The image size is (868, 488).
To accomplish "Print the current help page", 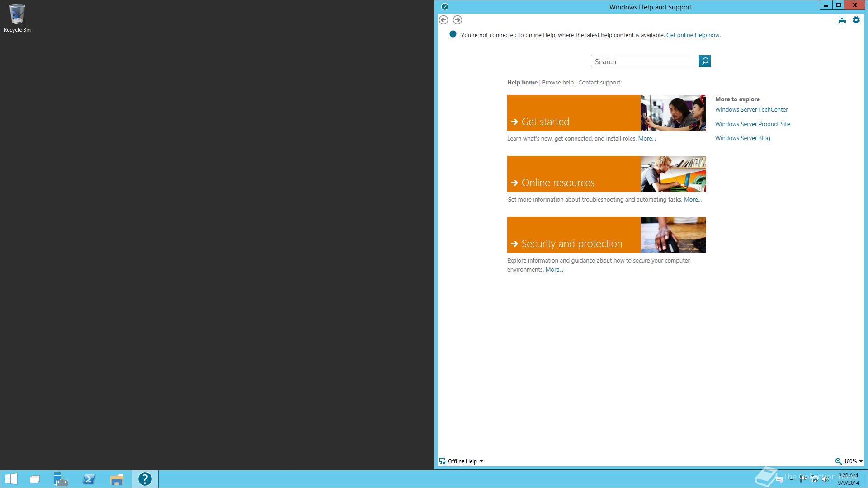I will pyautogui.click(x=842, y=20).
